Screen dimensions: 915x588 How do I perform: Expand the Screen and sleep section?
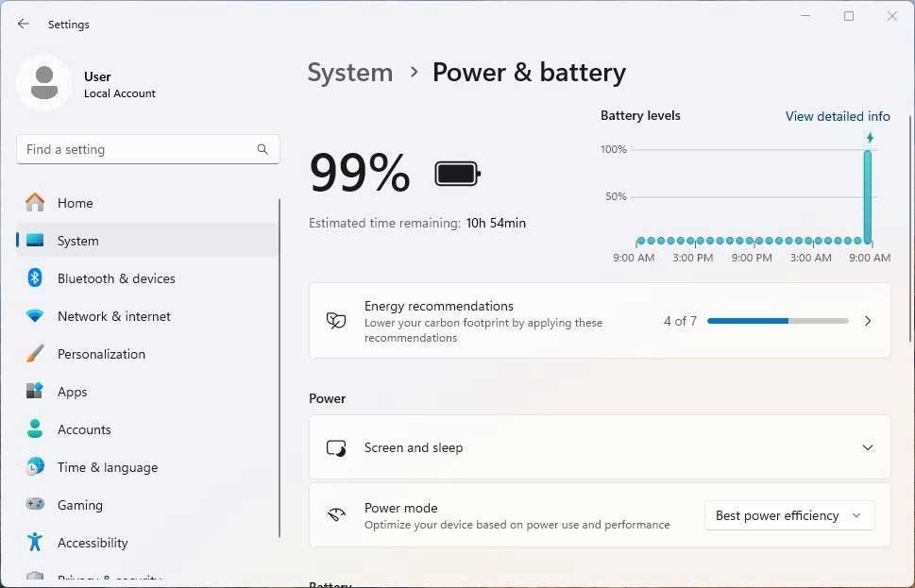pyautogui.click(x=867, y=447)
